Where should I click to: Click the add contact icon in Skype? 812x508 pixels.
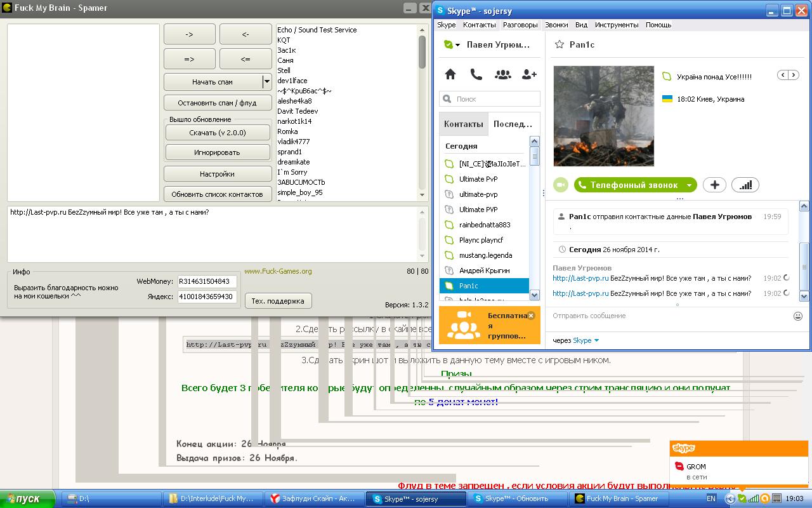pyautogui.click(x=529, y=74)
